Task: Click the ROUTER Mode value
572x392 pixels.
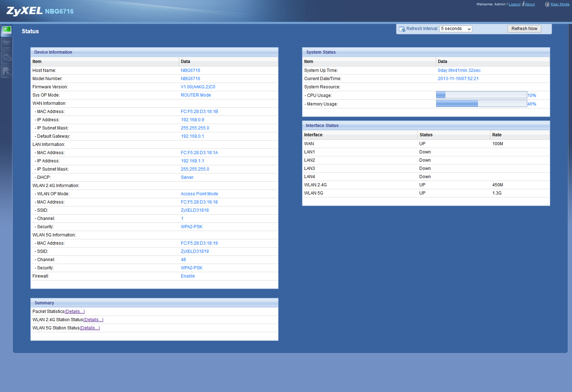Action: [x=196, y=95]
